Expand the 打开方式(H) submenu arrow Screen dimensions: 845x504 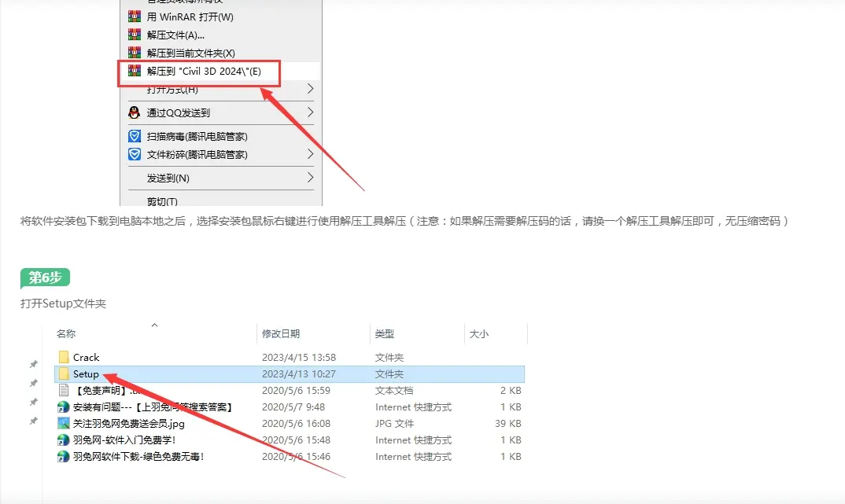click(311, 89)
